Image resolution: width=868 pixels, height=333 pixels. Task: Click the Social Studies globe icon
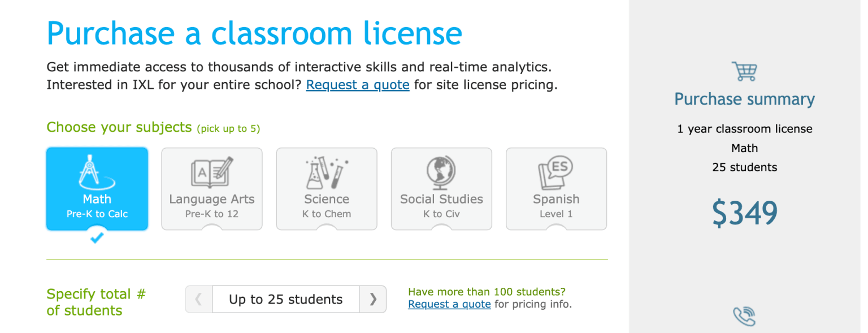point(441,172)
